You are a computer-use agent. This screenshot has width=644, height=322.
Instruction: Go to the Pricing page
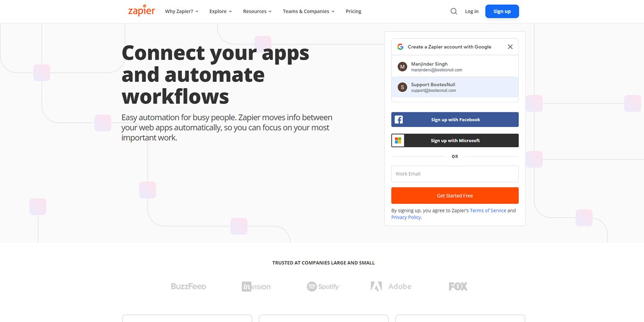coord(353,11)
